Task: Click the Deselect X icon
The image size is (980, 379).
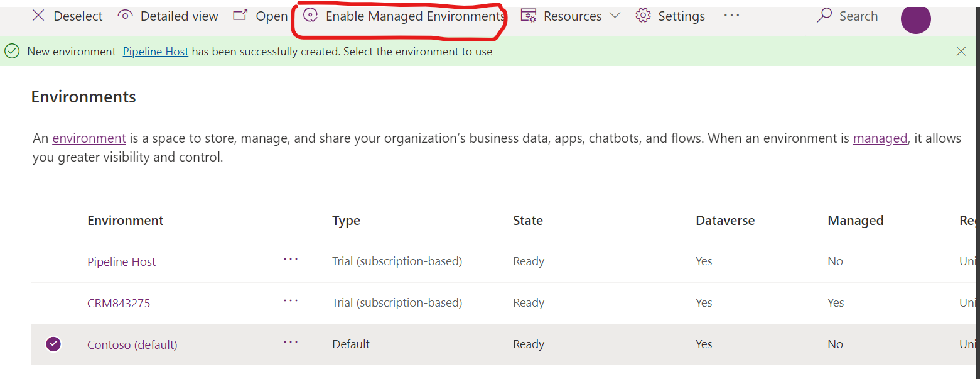Action: 38,16
